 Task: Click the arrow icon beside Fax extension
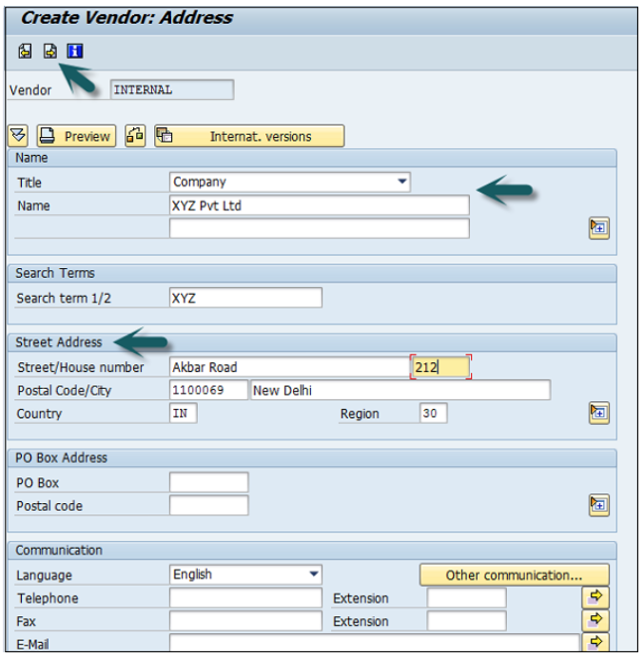(x=596, y=620)
